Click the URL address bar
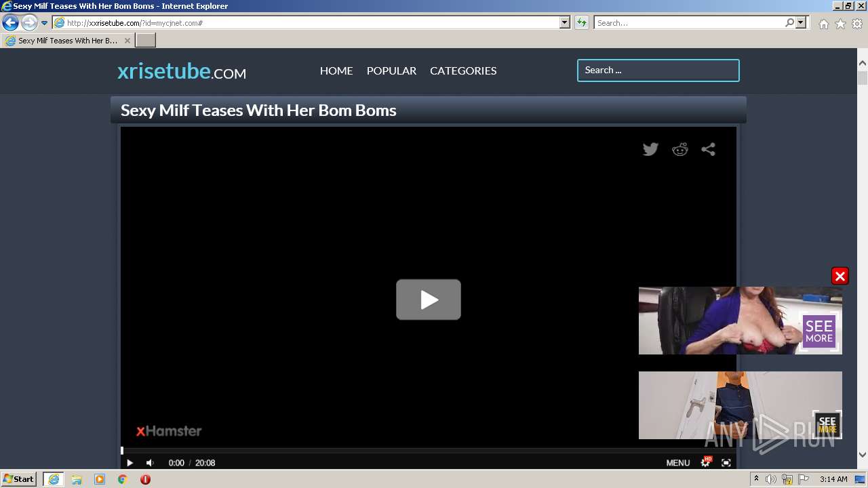The image size is (868, 488). pyautogui.click(x=306, y=23)
